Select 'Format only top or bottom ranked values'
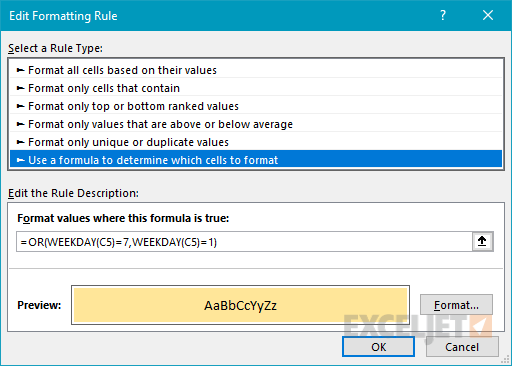This screenshot has height=366, width=512. click(x=256, y=106)
